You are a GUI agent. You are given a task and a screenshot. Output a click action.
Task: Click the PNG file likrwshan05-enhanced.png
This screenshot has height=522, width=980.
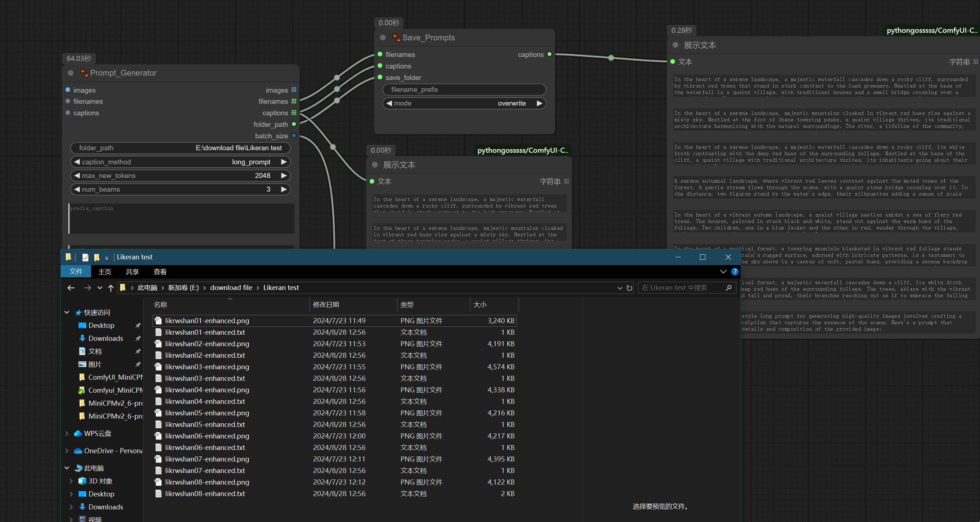[207, 412]
